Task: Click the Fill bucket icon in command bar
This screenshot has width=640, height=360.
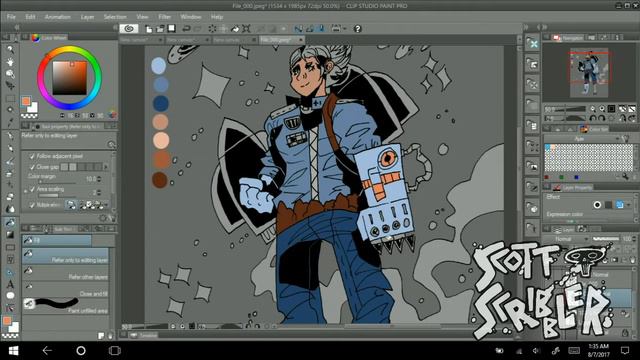Action: pos(235,29)
